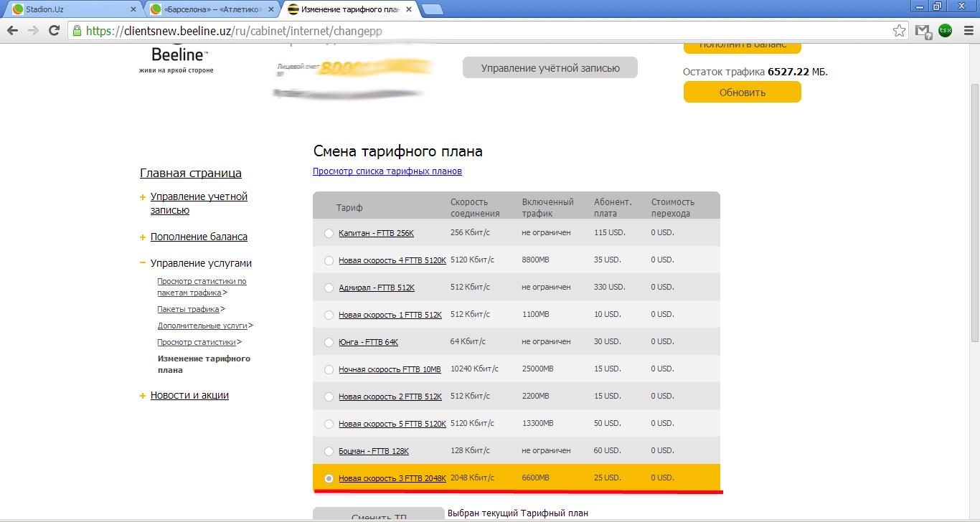980x522 pixels.
Task: Collapse Управление услугами minus sign
Action: point(143,264)
